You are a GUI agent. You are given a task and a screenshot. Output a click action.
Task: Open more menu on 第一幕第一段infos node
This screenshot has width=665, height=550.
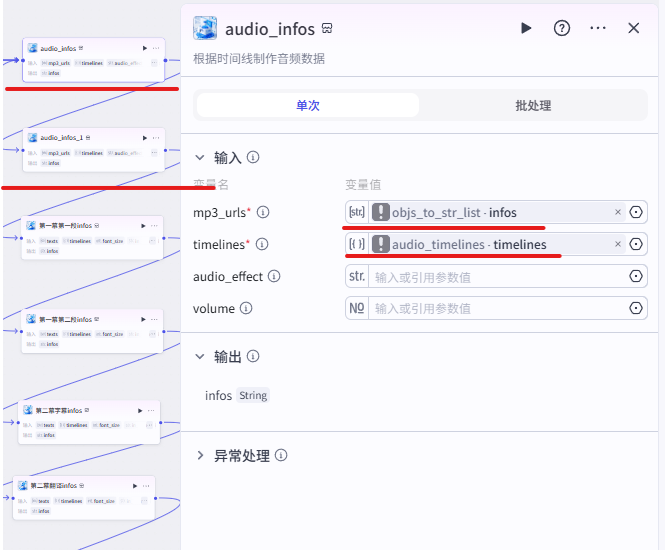tap(154, 226)
